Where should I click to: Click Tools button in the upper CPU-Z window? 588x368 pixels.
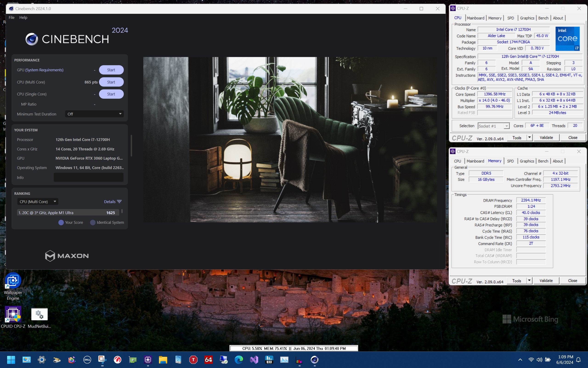point(517,138)
